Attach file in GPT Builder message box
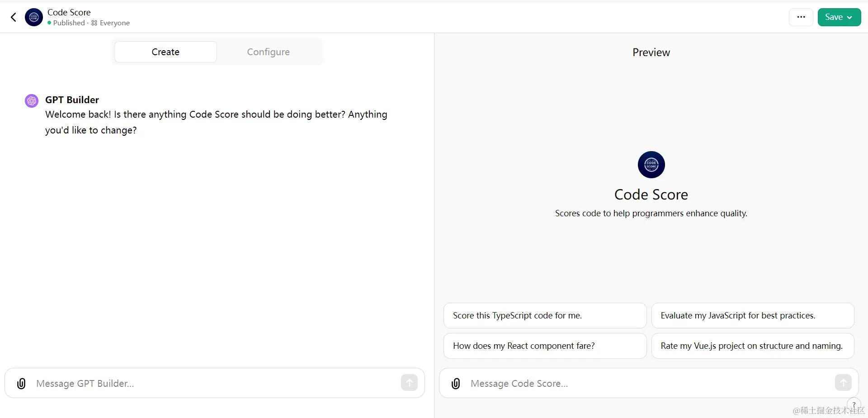The height and width of the screenshot is (418, 868). point(21,384)
